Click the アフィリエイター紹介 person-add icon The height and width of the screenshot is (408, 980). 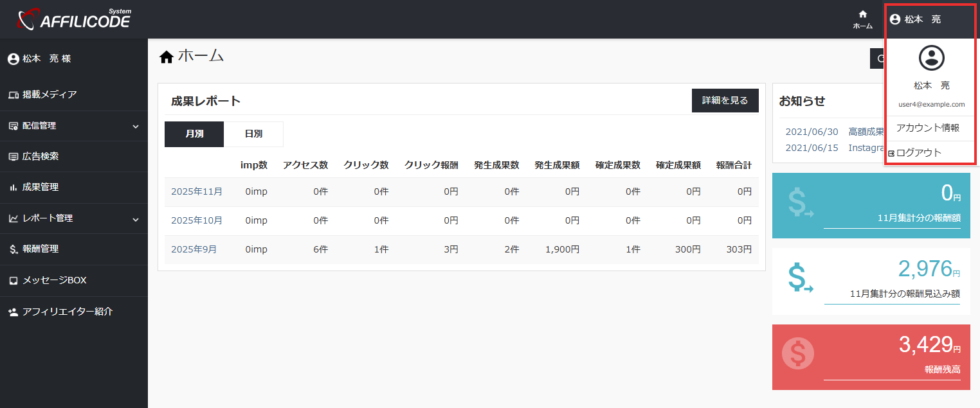[14, 312]
